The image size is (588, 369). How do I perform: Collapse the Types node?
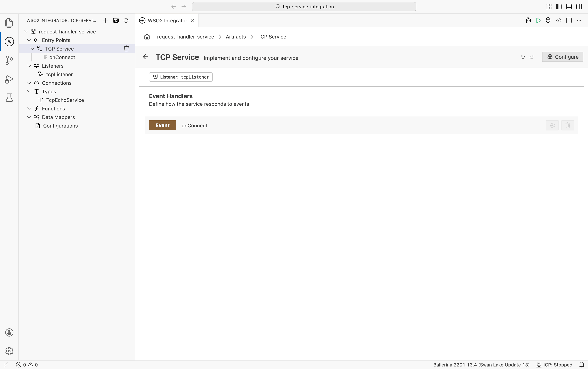click(29, 91)
